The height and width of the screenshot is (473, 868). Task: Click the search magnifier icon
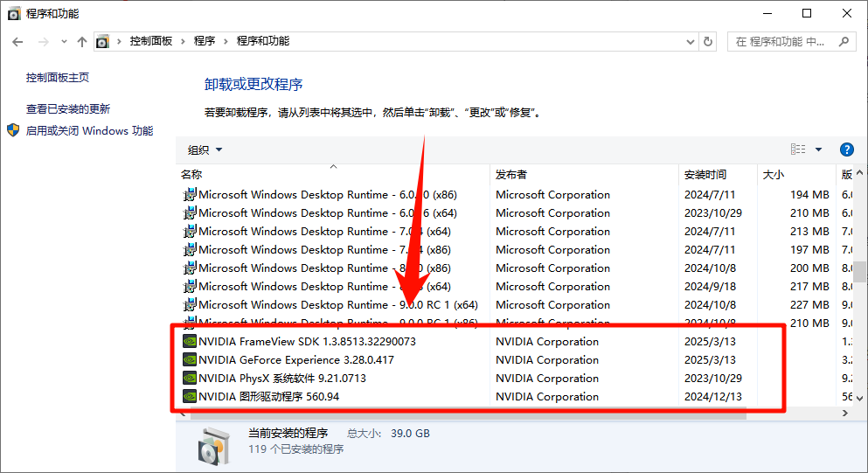click(x=844, y=41)
